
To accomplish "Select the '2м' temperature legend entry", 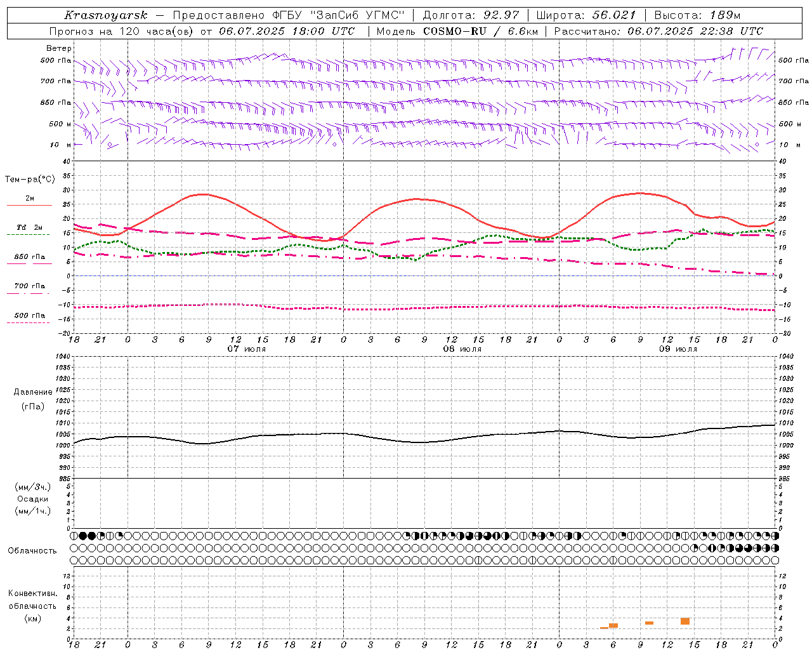I will (30, 199).
